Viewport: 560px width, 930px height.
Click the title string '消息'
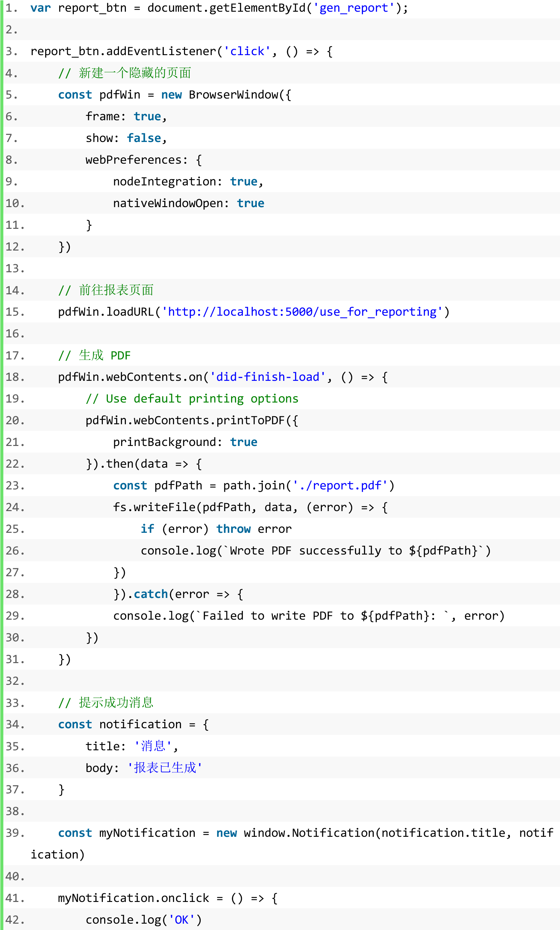(x=153, y=746)
